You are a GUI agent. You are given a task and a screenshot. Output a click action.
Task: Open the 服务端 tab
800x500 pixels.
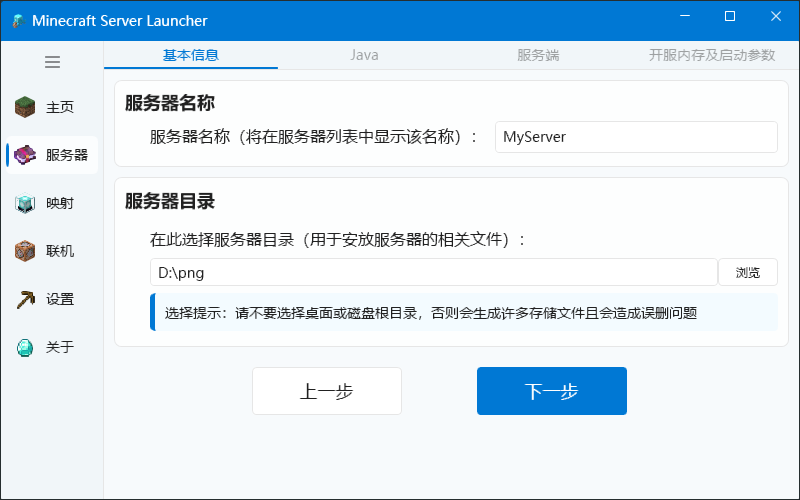(x=538, y=55)
